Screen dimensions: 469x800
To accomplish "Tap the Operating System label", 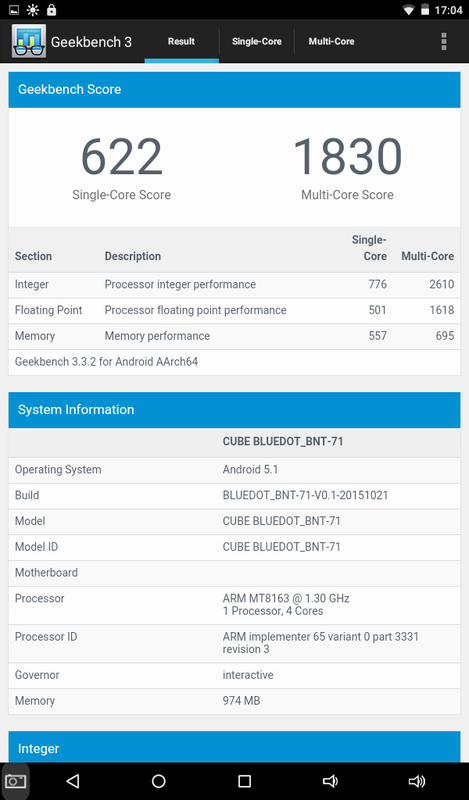I will tap(58, 470).
